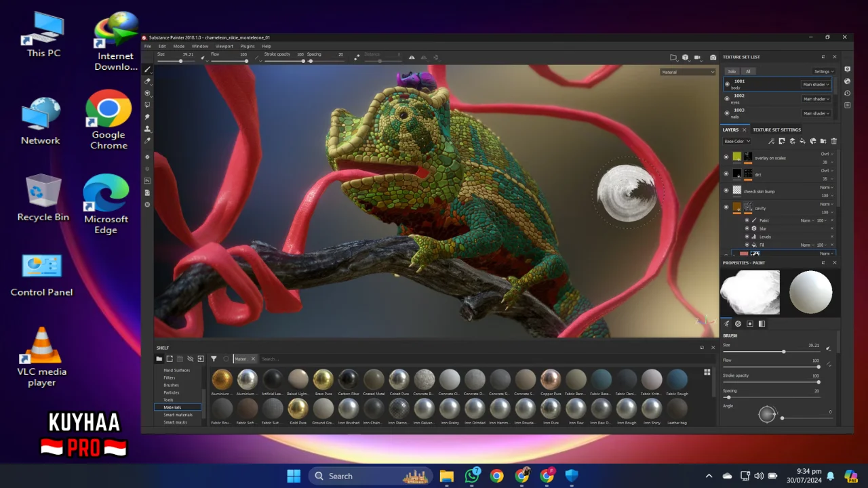
Task: Select Hard Surfaces category in shelf
Action: point(176,370)
